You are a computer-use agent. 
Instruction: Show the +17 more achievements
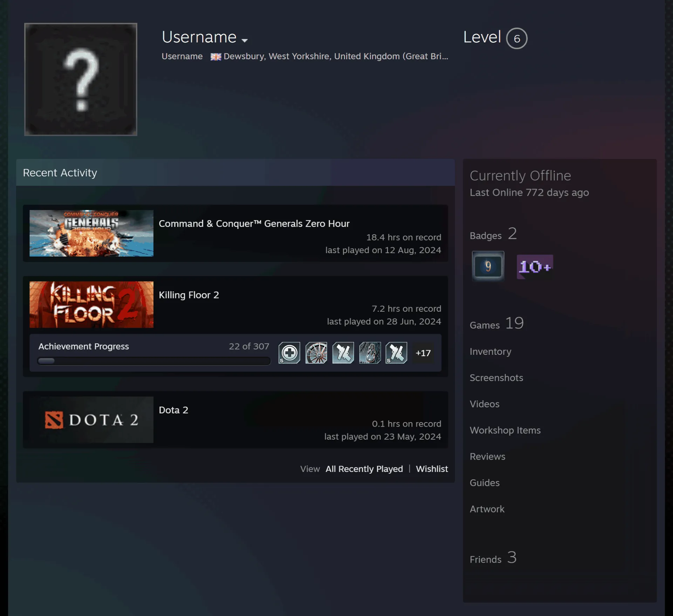tap(423, 353)
